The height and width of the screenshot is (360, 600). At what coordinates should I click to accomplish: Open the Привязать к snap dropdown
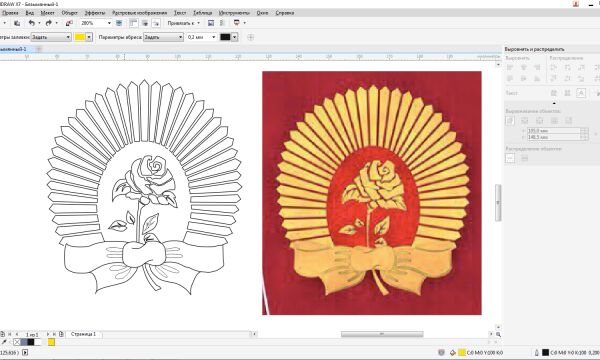183,23
